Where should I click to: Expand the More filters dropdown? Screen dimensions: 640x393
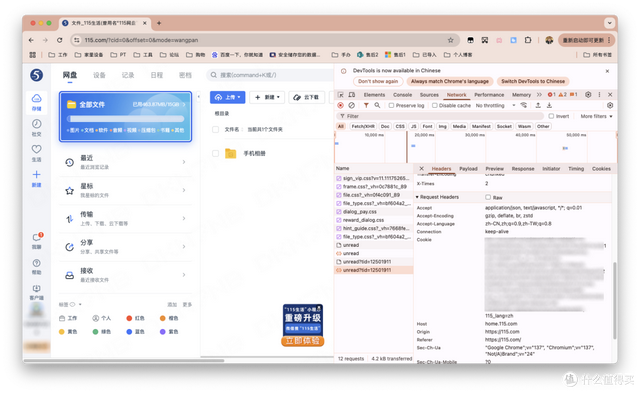(596, 116)
